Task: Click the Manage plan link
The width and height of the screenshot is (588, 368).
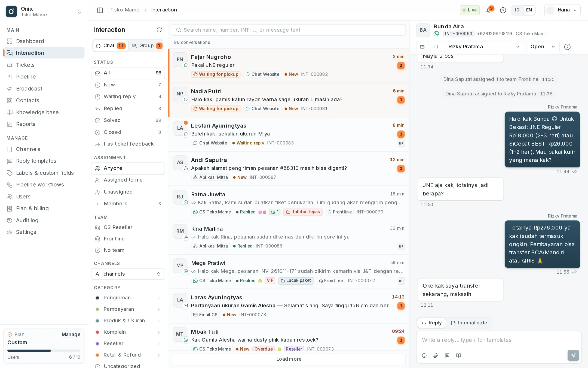Action: 71,334
